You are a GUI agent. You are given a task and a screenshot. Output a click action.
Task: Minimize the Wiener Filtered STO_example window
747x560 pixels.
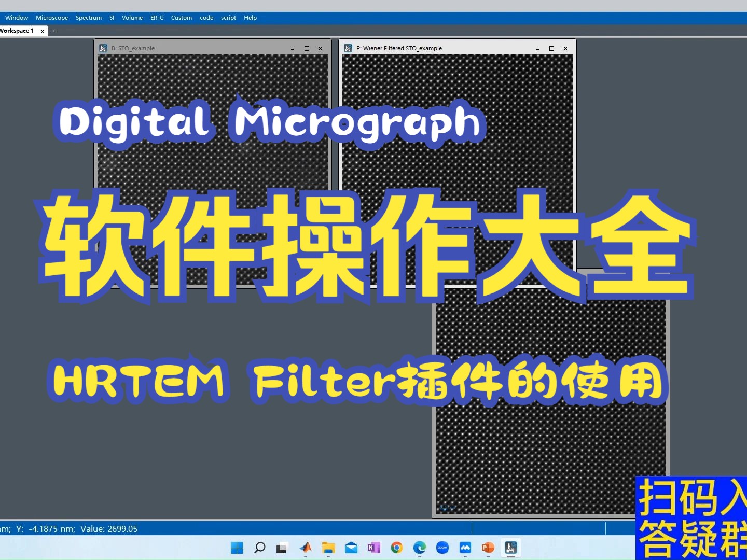pos(537,49)
